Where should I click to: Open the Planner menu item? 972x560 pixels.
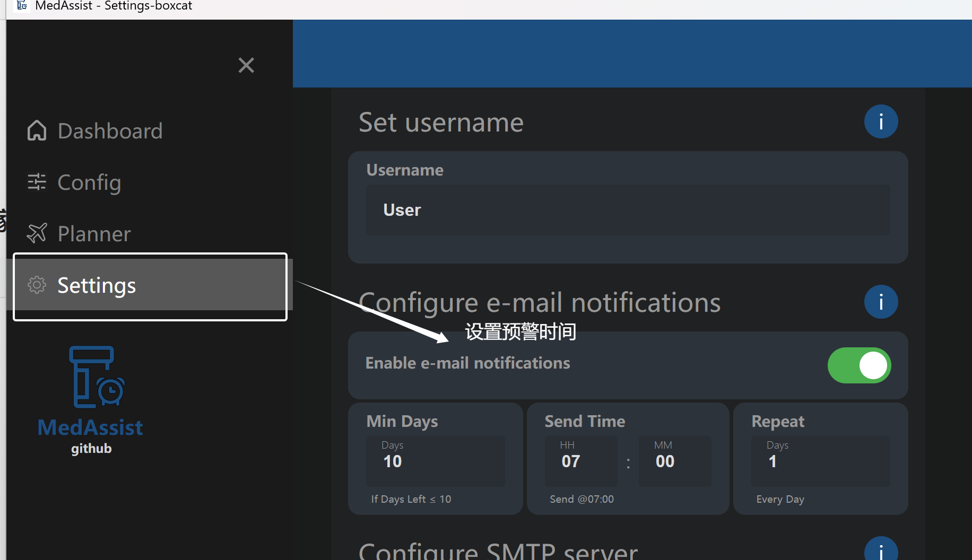[79, 233]
